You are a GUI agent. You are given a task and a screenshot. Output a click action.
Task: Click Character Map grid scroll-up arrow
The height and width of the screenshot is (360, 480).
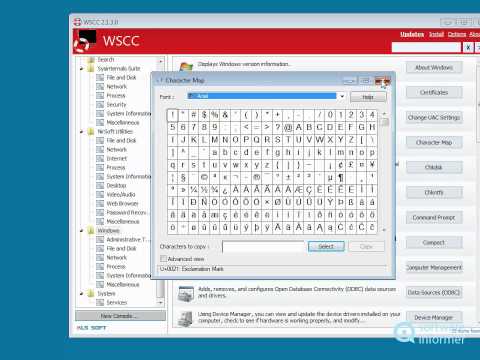[384, 114]
